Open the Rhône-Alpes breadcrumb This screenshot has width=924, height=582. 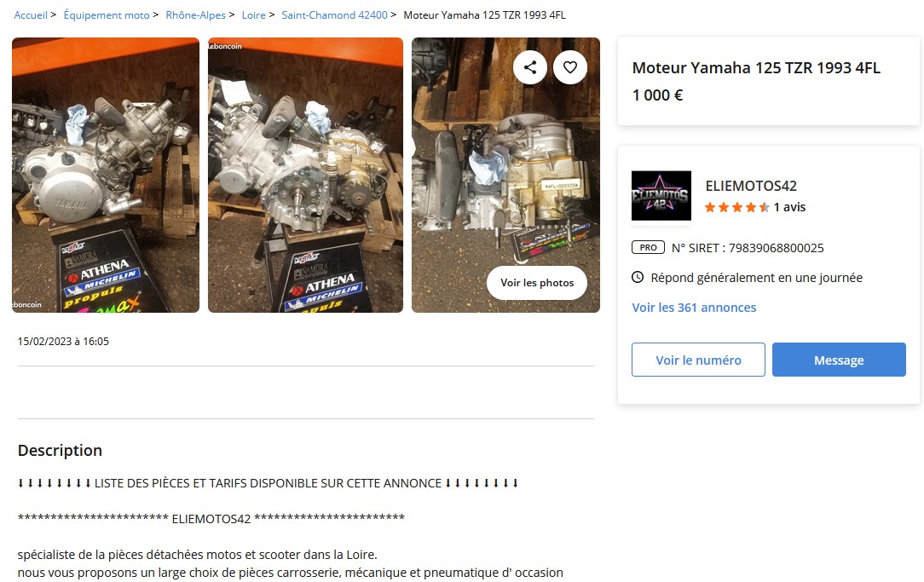196,14
